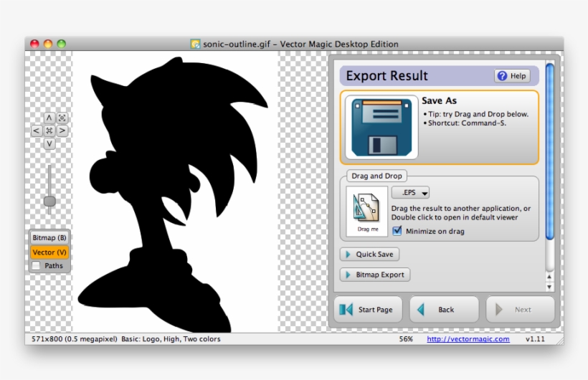Click the Save As title text
The height and width of the screenshot is (380, 588).
[439, 100]
